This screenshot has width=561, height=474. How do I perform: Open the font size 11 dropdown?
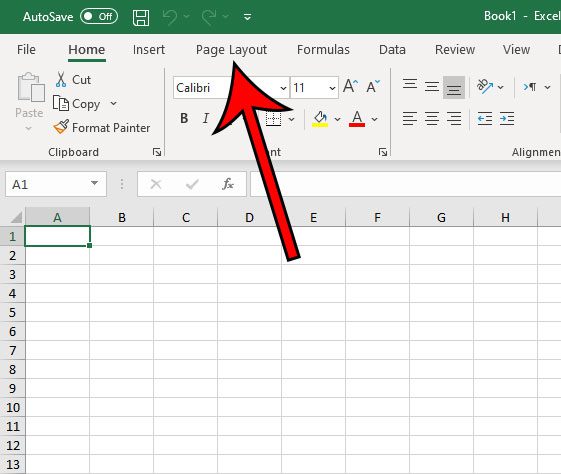[x=332, y=88]
